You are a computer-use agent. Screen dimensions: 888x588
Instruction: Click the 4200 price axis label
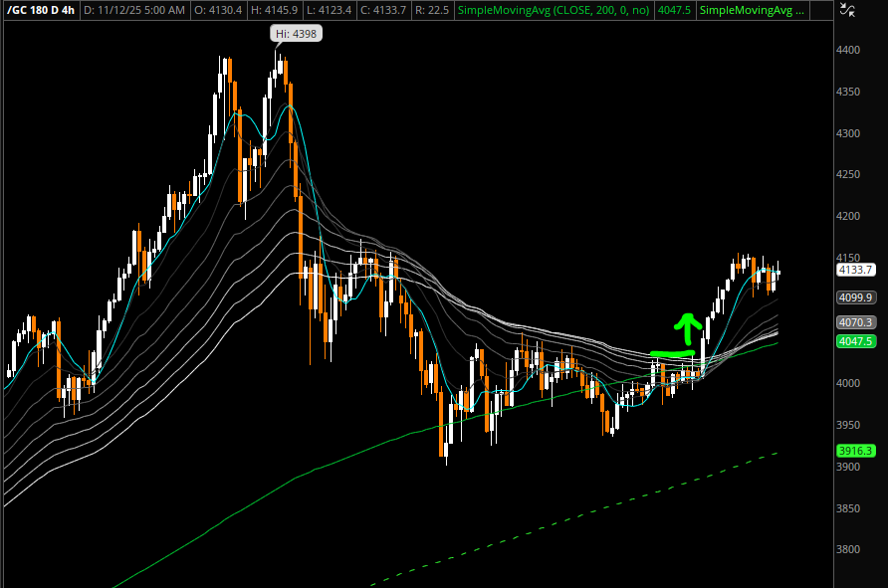848,216
